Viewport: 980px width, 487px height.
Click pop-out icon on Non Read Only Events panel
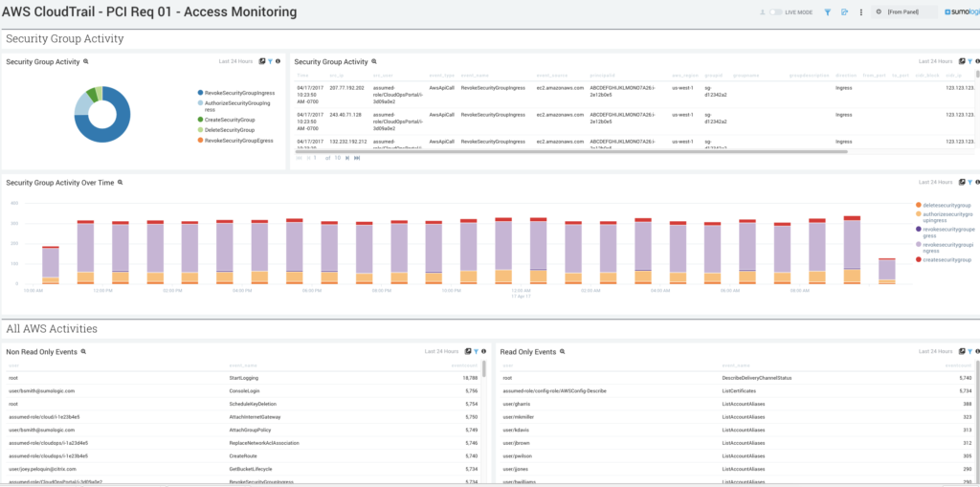click(467, 351)
